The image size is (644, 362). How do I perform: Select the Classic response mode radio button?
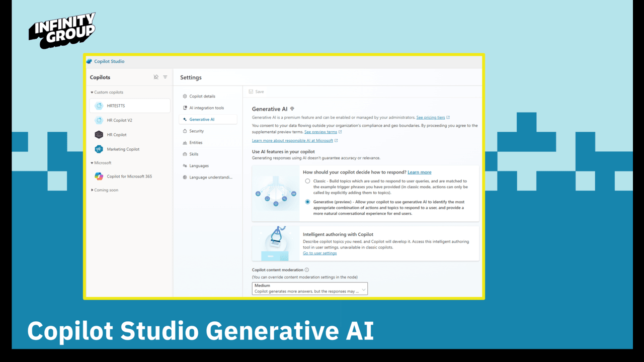click(307, 181)
